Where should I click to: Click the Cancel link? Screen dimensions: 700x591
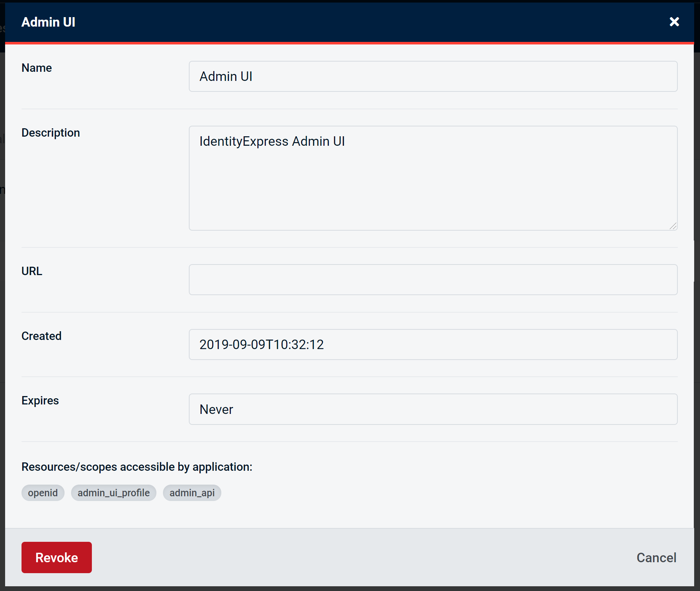click(x=656, y=557)
